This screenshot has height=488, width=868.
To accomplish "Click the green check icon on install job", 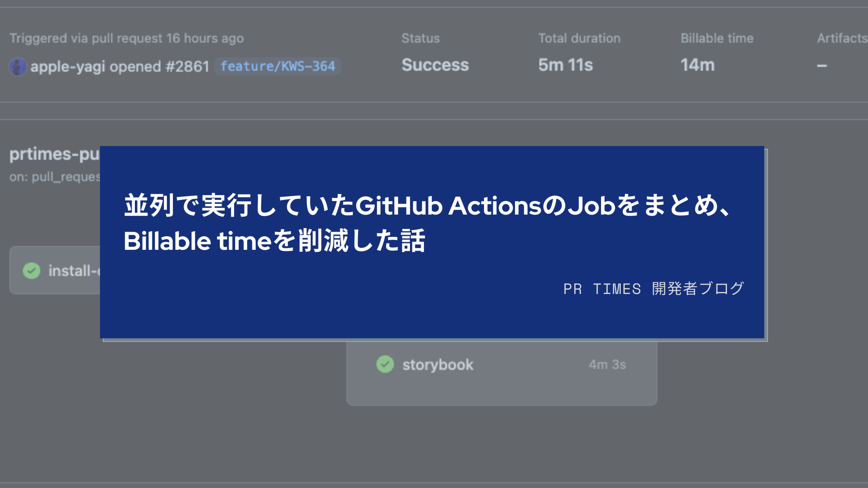I will point(31,271).
